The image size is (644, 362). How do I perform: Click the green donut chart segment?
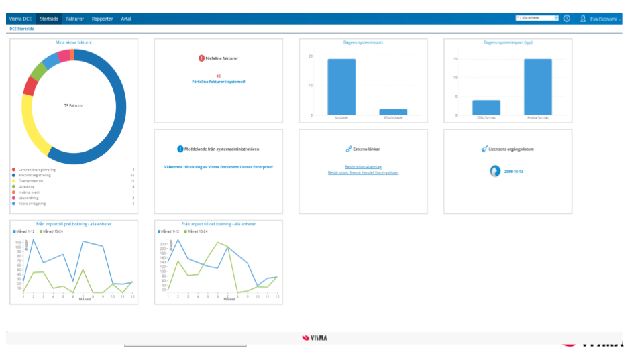[39, 71]
